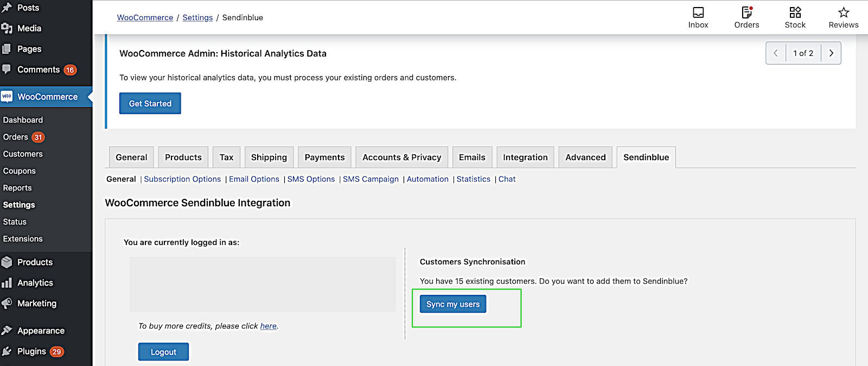The image size is (868, 366).
Task: Open the Tax settings tab
Action: (226, 157)
